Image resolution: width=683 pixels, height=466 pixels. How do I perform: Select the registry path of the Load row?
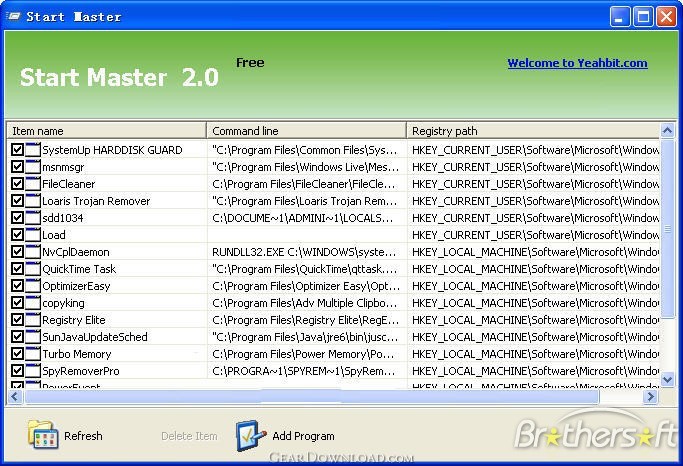534,235
